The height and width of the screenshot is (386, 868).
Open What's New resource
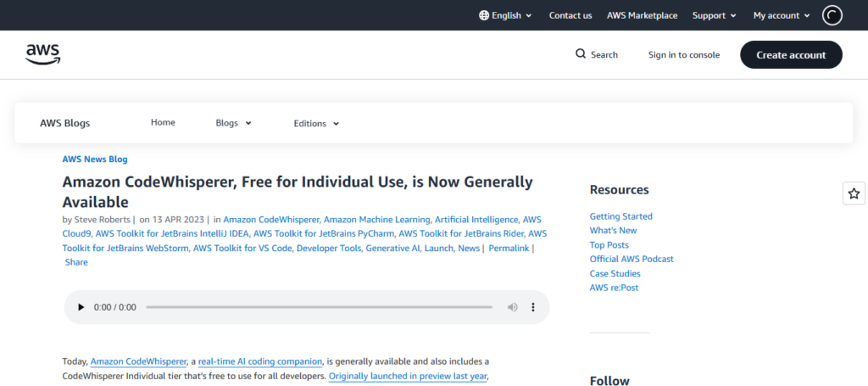pyautogui.click(x=614, y=231)
